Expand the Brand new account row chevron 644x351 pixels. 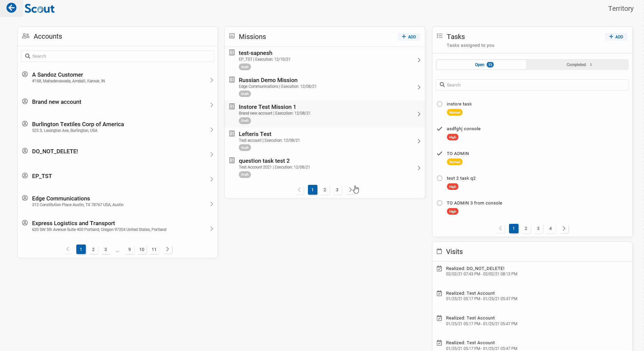[212, 105]
